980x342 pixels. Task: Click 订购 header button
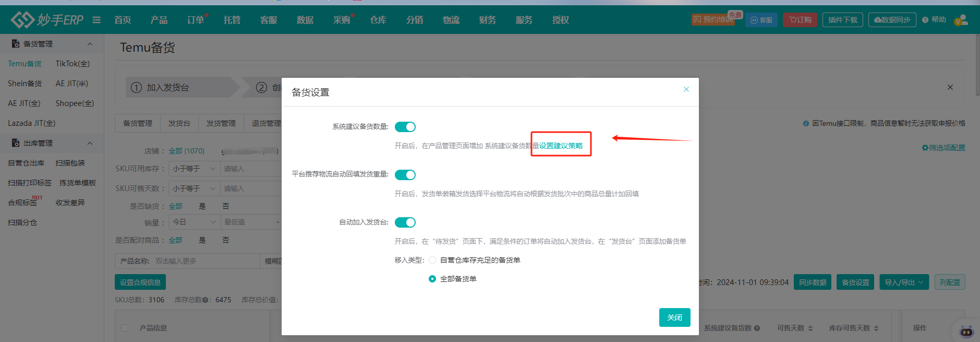[x=800, y=20]
